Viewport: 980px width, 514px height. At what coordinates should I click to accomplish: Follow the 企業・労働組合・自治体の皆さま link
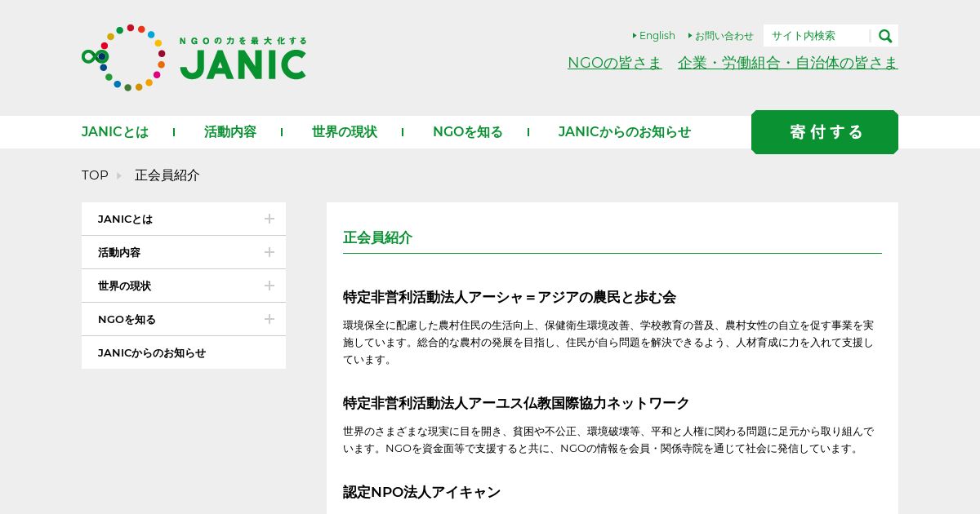click(x=788, y=63)
